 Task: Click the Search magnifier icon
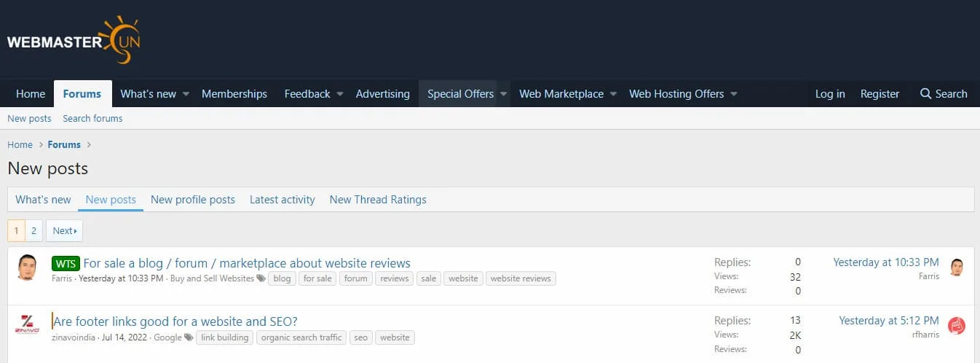click(925, 94)
